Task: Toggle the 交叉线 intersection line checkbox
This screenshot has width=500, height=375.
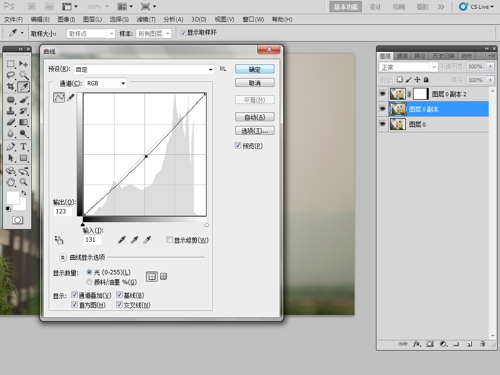Action: click(119, 305)
